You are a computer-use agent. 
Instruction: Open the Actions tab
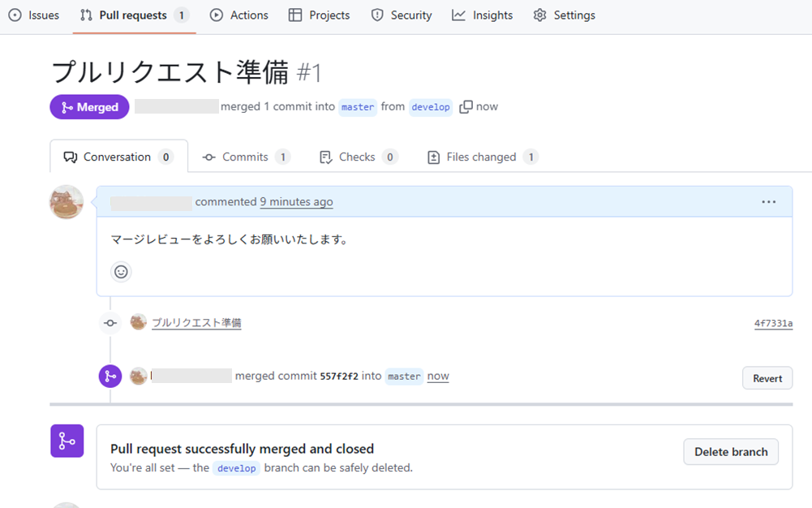point(239,15)
